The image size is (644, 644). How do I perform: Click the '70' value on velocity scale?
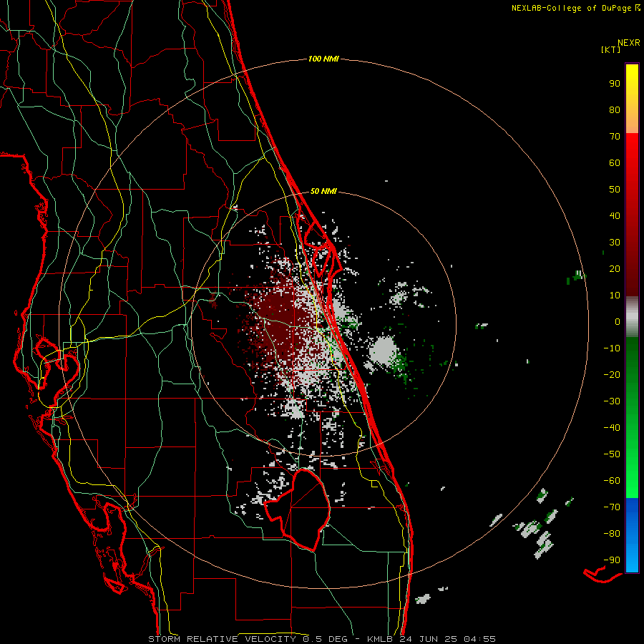615,137
